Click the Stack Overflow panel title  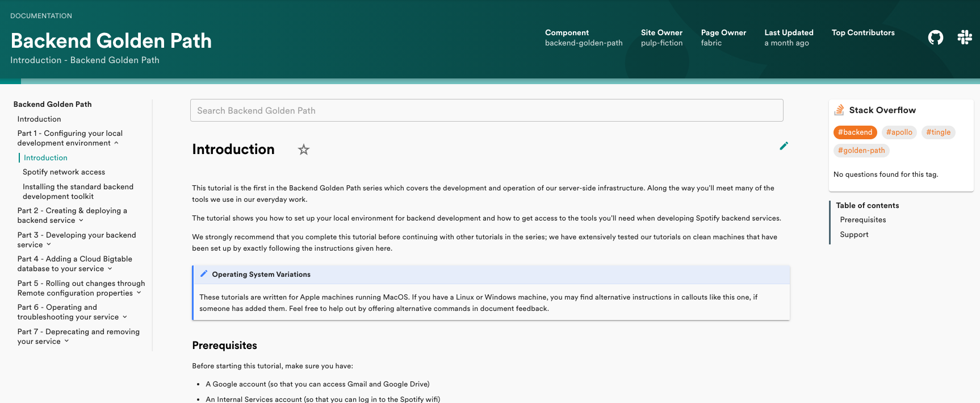882,110
